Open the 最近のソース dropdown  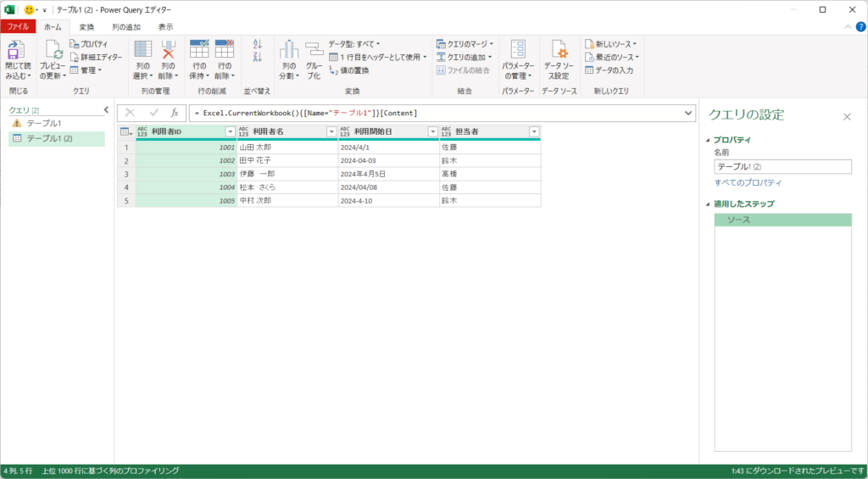(612, 57)
